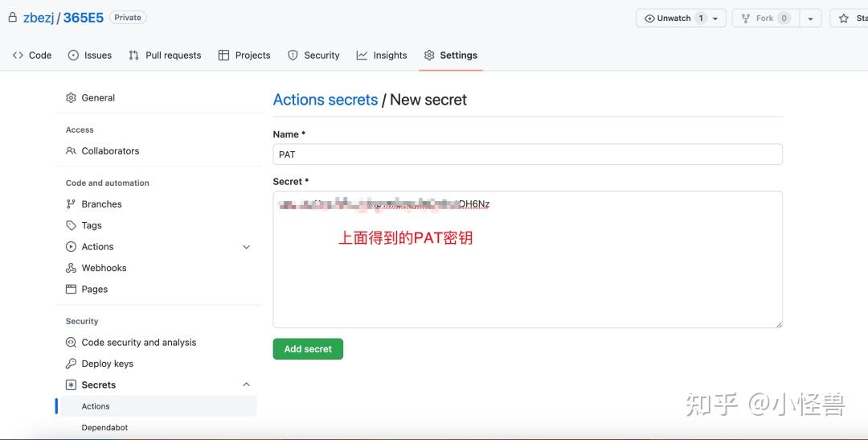Click the Secrets asterisk icon

71,385
